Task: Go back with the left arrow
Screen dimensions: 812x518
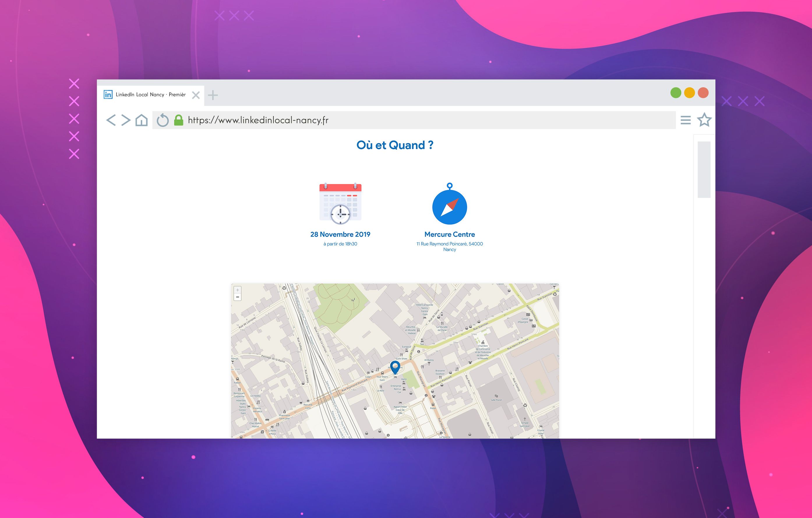Action: 111,120
